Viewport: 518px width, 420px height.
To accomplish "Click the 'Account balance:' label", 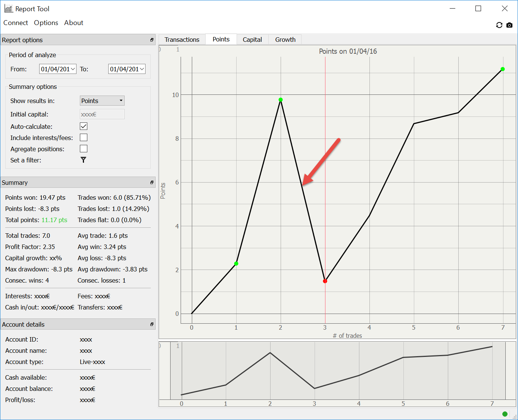I will pyautogui.click(x=29, y=389).
